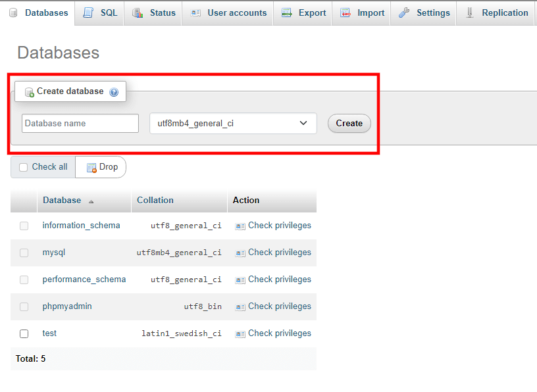This screenshot has height=392, width=537.
Task: Open the phpmyadmin database link
Action: pos(67,306)
